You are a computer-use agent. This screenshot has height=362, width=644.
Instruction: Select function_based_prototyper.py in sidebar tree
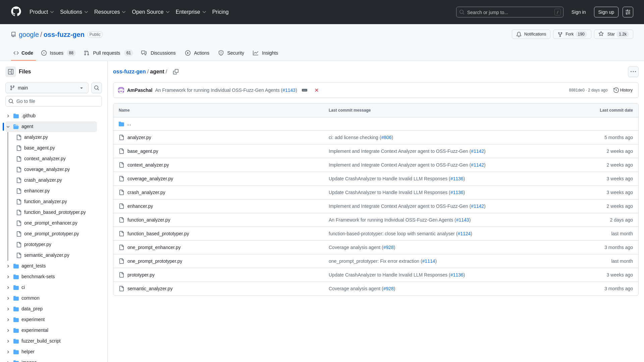click(56, 212)
